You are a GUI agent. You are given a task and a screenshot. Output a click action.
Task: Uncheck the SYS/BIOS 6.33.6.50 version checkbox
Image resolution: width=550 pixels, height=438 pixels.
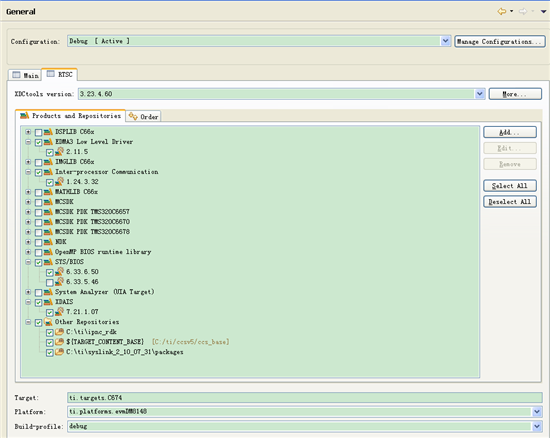[x=50, y=272]
